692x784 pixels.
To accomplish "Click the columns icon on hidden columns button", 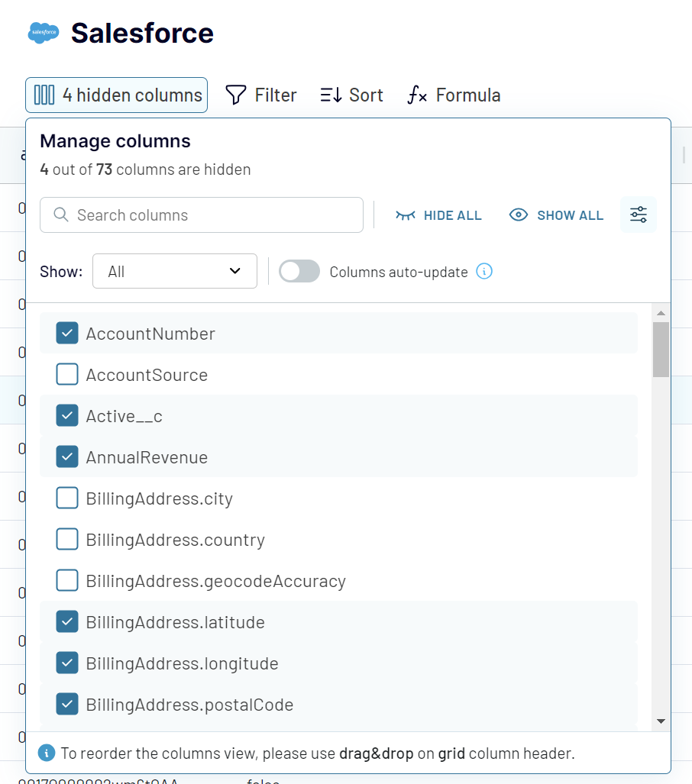I will point(45,95).
